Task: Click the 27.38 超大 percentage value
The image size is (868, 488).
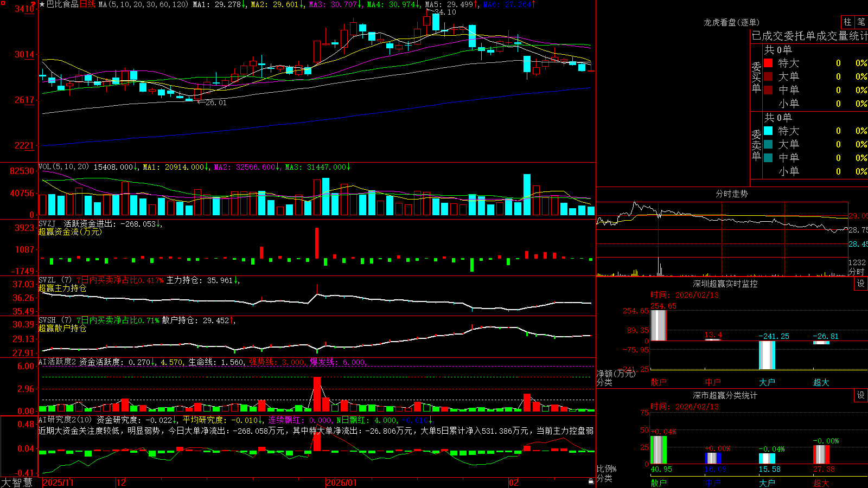Action: click(824, 469)
